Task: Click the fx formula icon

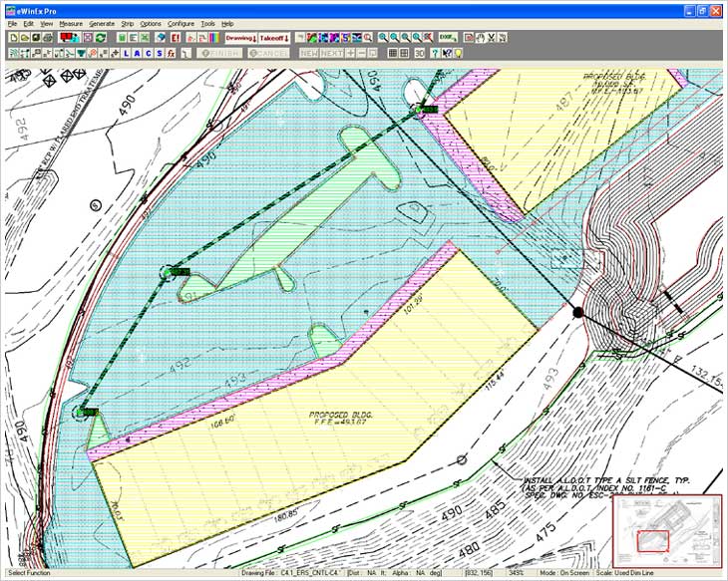Action: (x=171, y=53)
